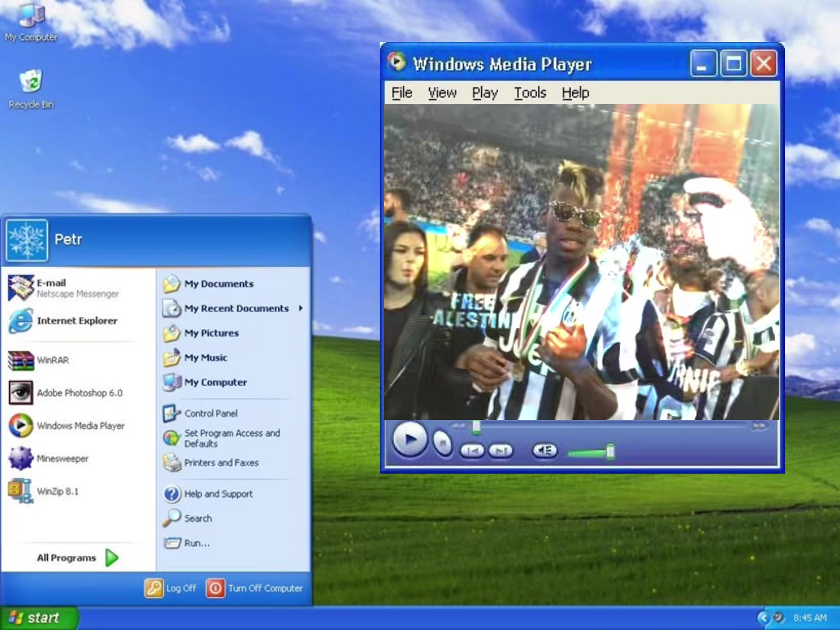Screen dimensions: 840x630
Task: Open Control Panel from the Start menu
Action: click(x=200, y=414)
